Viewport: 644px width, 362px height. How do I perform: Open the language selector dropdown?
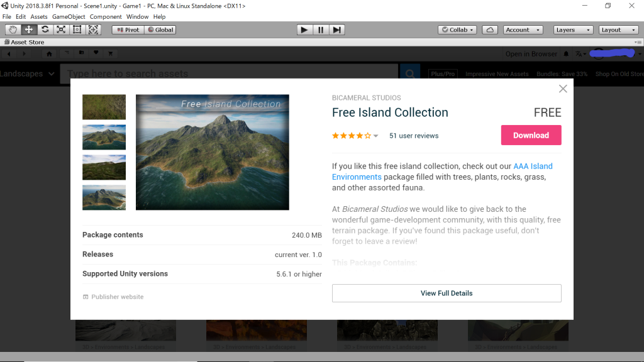point(580,54)
